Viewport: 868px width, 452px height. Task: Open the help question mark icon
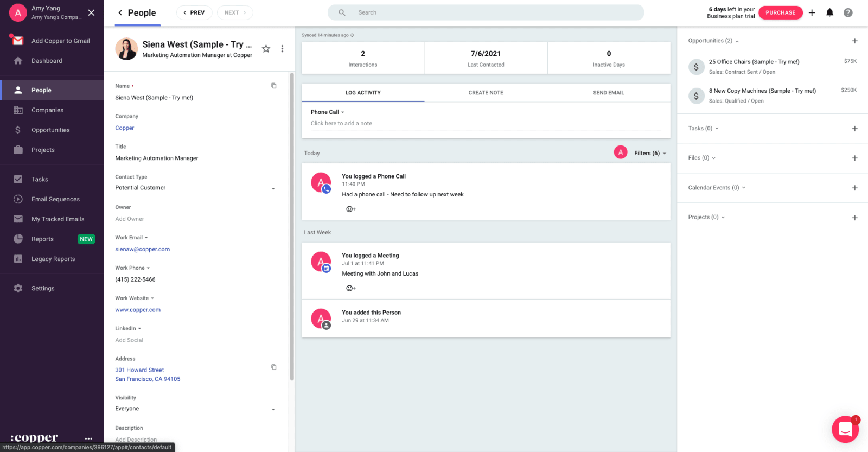click(x=848, y=12)
